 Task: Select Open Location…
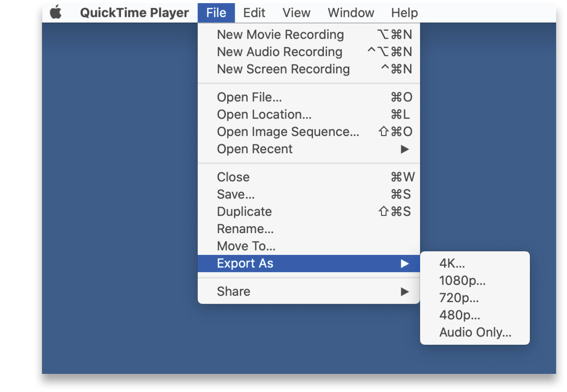click(309, 115)
